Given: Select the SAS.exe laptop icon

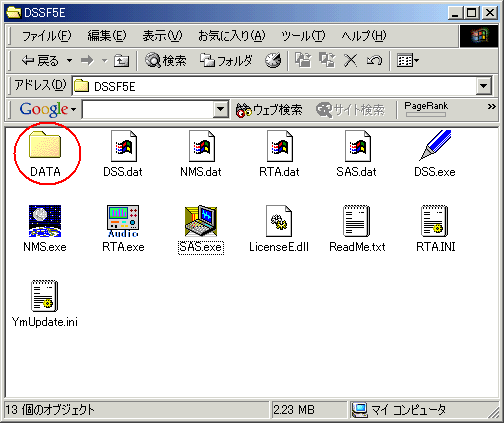Looking at the screenshot, I should (x=201, y=221).
